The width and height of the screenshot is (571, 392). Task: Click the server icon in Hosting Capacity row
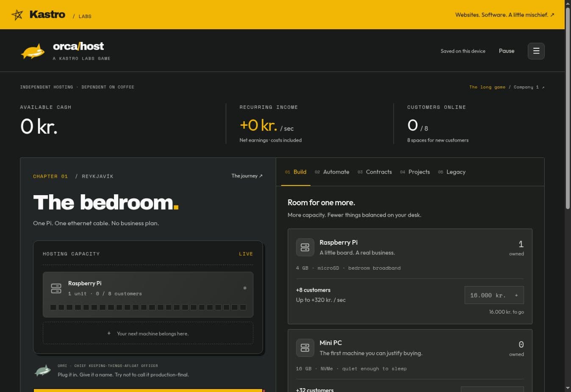(x=56, y=288)
